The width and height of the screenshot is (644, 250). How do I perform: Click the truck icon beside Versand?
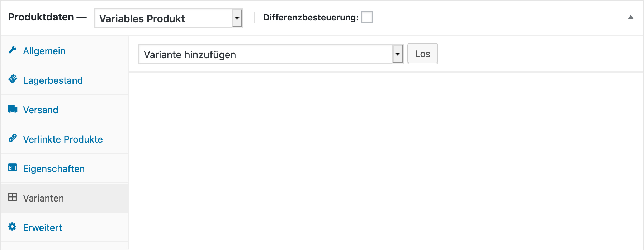click(13, 109)
